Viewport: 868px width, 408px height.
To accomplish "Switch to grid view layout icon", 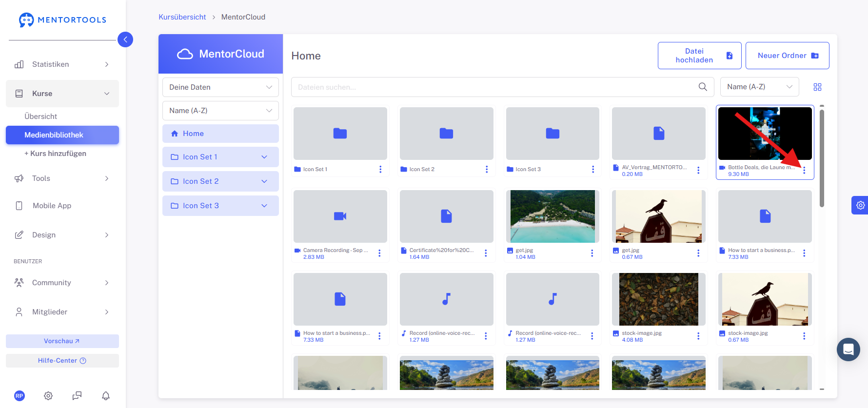I will (818, 87).
